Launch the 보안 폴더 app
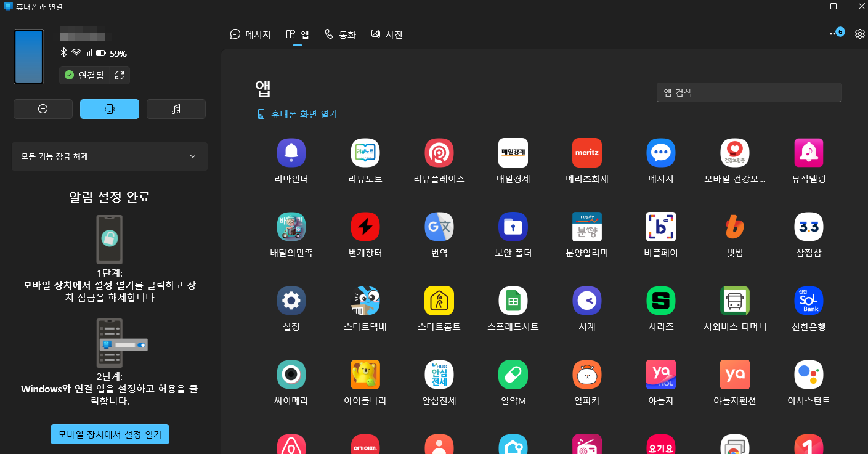The image size is (868, 454). click(513, 227)
